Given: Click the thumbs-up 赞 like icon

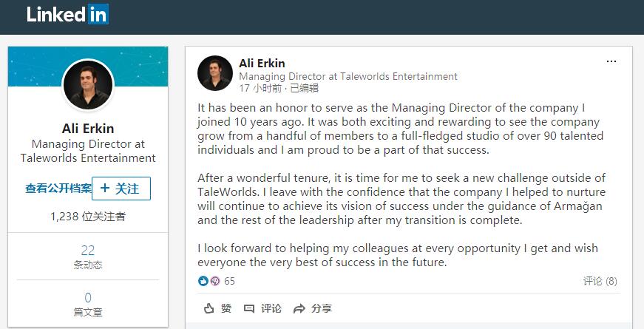Looking at the screenshot, I should point(209,308).
